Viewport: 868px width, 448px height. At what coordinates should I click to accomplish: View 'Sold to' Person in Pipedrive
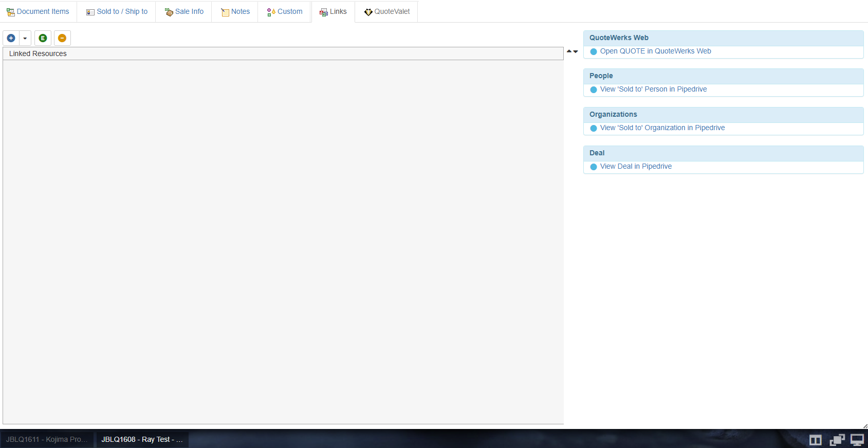(x=653, y=89)
